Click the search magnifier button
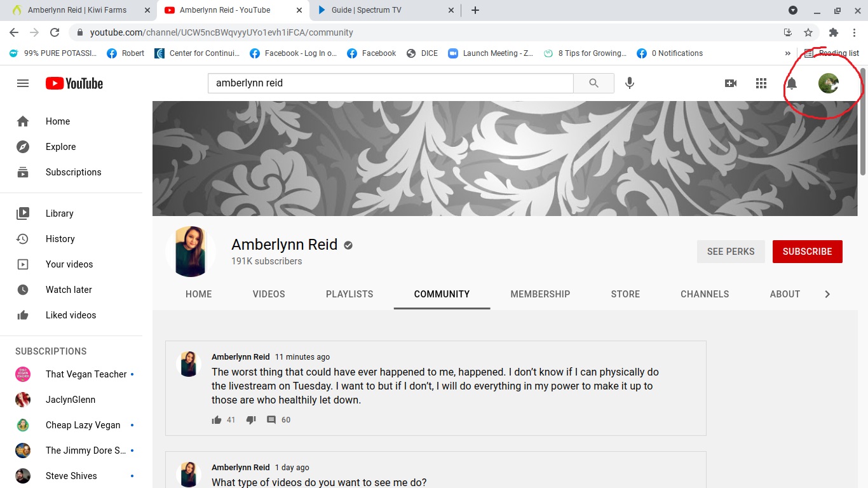Screen dimensions: 868x488 tap(593, 83)
